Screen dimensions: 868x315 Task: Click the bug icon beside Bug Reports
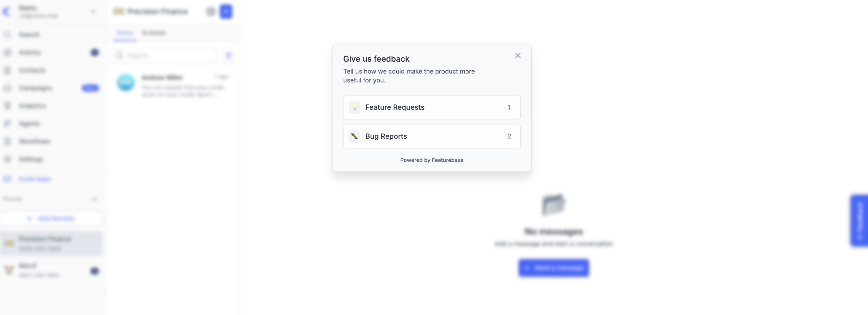tap(354, 136)
